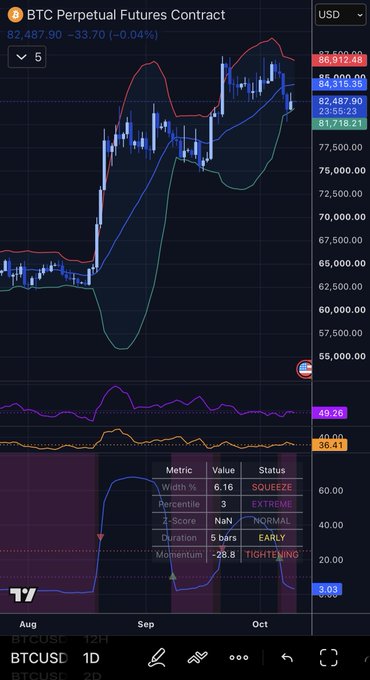Open the indicators chart-lines icon
Screen dimensions: 370x680
tap(197, 657)
